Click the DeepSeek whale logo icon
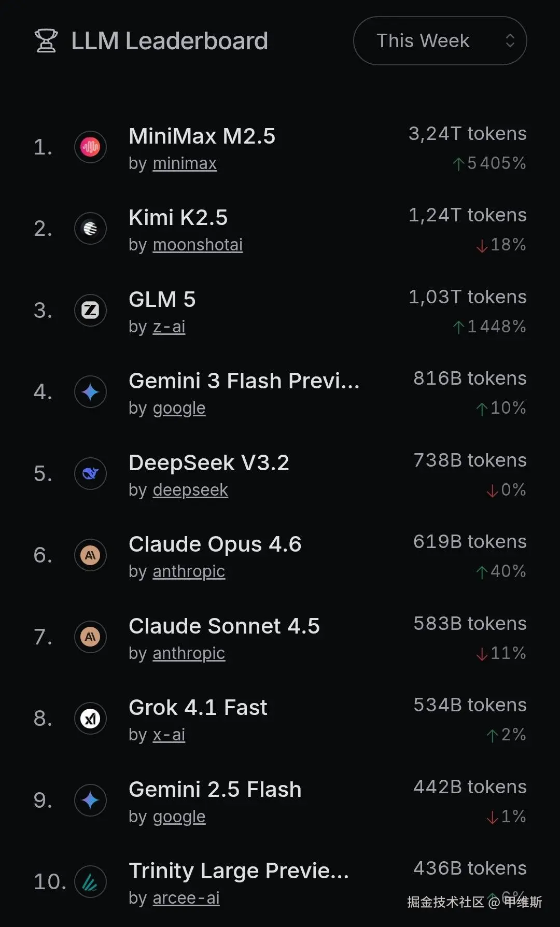560x927 pixels. pos(90,473)
